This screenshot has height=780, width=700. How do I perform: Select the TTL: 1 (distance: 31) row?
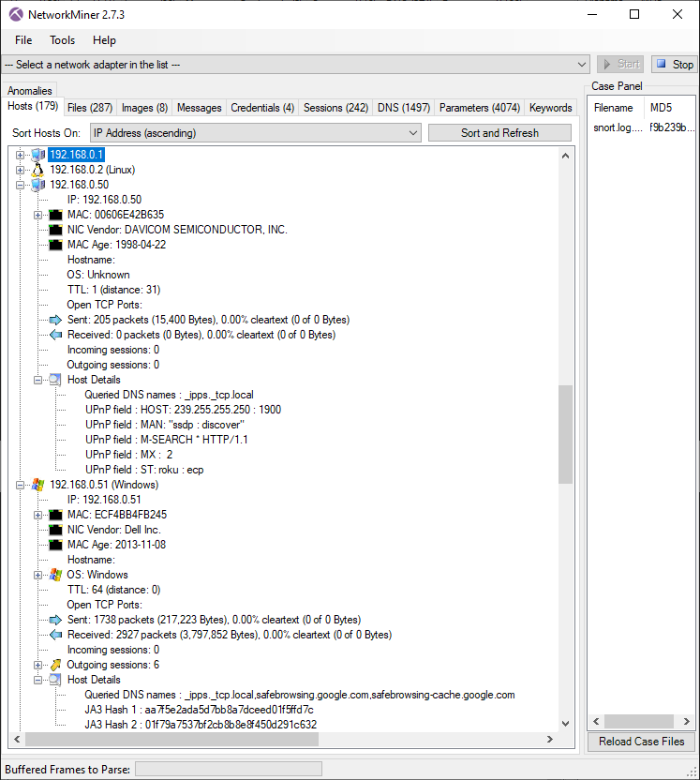click(x=113, y=290)
